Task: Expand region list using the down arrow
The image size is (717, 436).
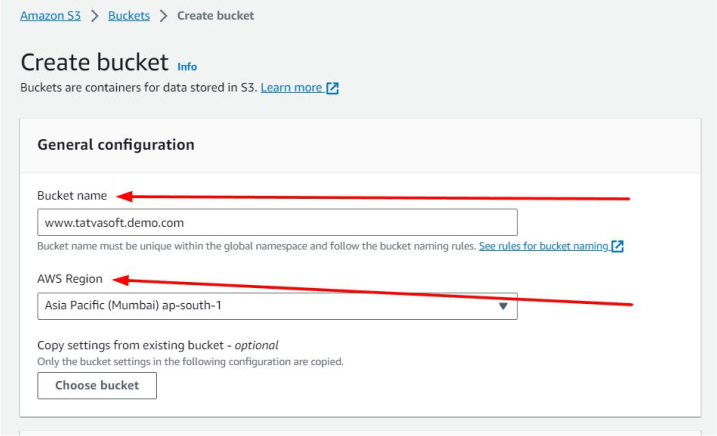Action: click(x=503, y=306)
